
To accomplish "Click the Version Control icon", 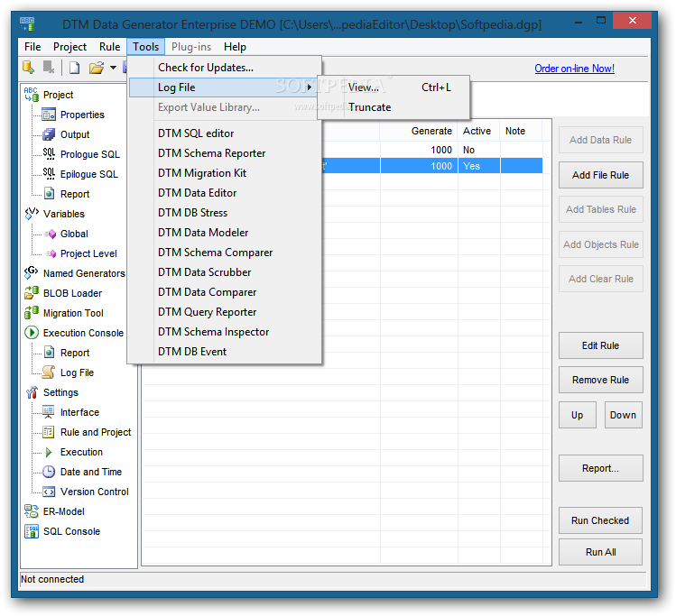I will click(49, 492).
